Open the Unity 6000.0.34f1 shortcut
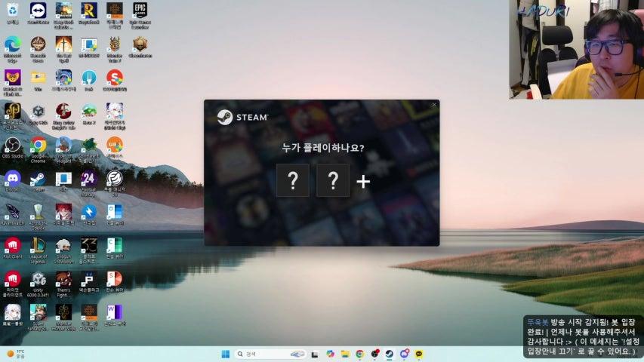 pos(39,284)
